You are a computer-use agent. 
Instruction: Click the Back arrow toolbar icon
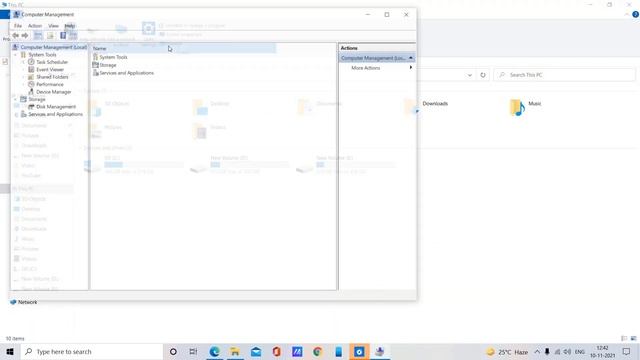click(16, 36)
